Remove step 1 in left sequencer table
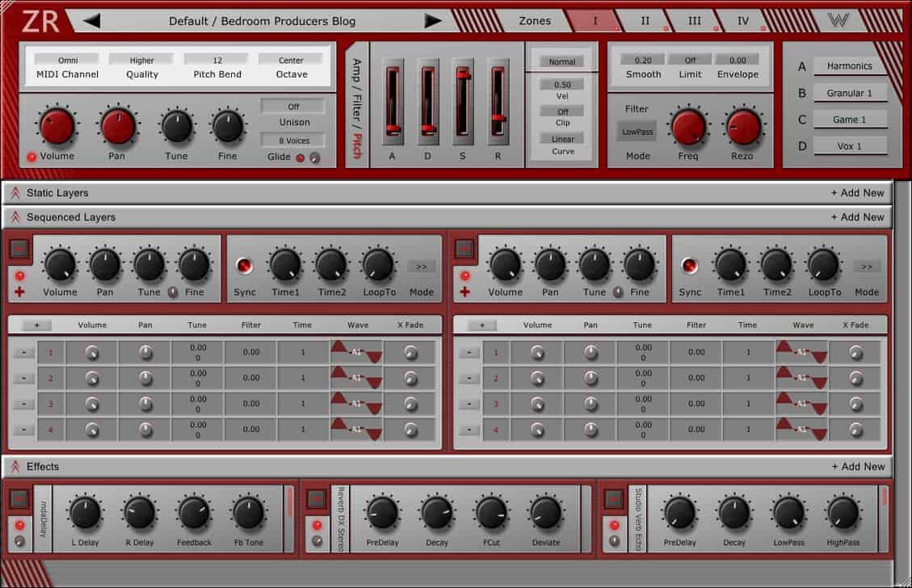Viewport: 912px width, 588px height. [x=23, y=352]
